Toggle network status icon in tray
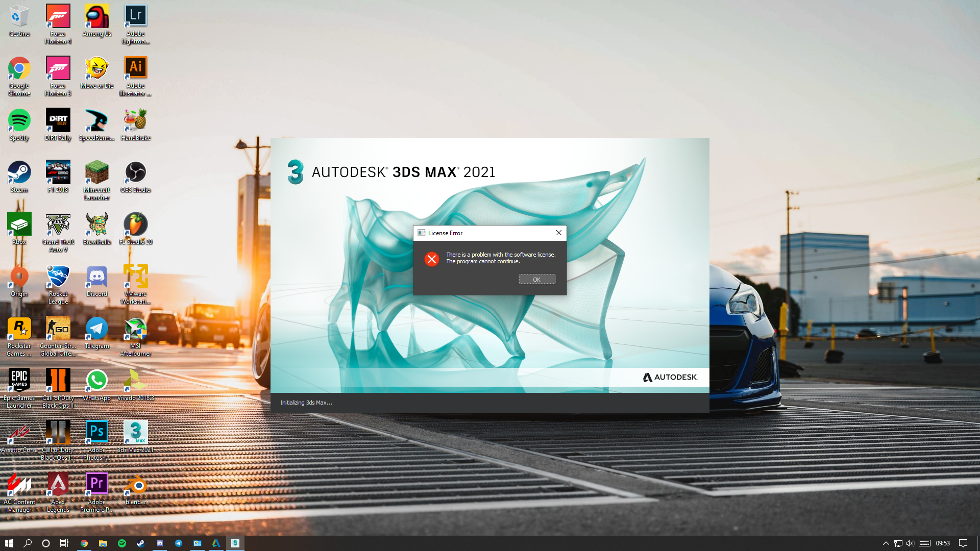The height and width of the screenshot is (551, 980). tap(898, 543)
